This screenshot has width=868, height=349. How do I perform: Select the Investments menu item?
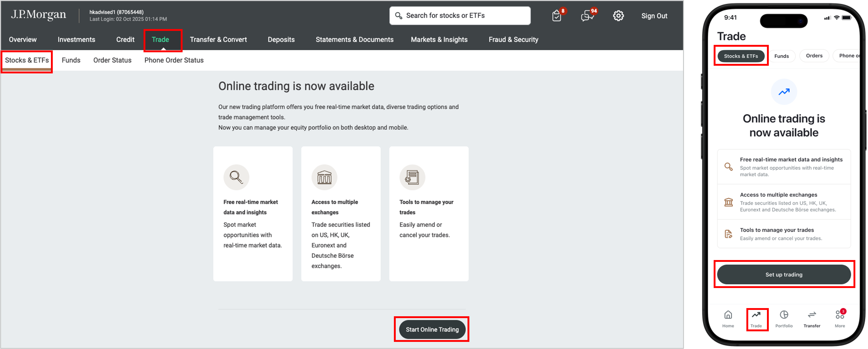[x=76, y=40]
